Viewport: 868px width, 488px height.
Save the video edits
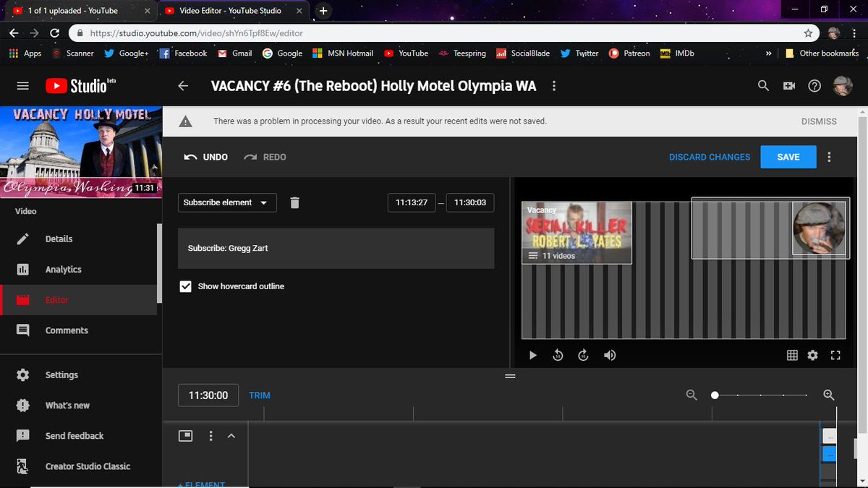coord(788,157)
